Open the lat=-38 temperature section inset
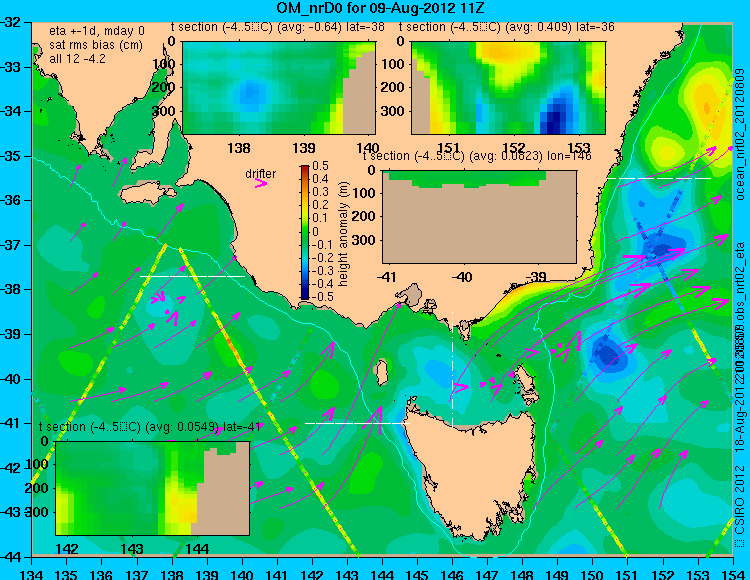This screenshot has width=750, height=580. coord(279,88)
